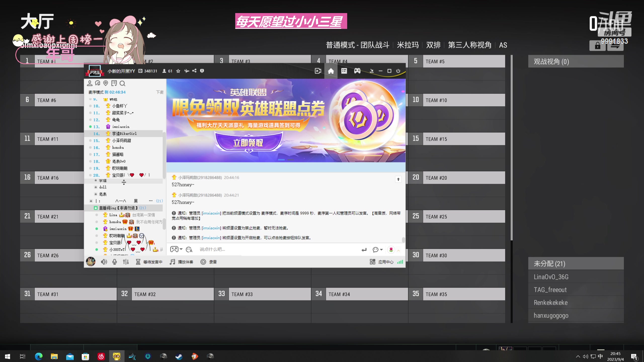Click the 立即领取 banner button
644x362 pixels.
248,143
